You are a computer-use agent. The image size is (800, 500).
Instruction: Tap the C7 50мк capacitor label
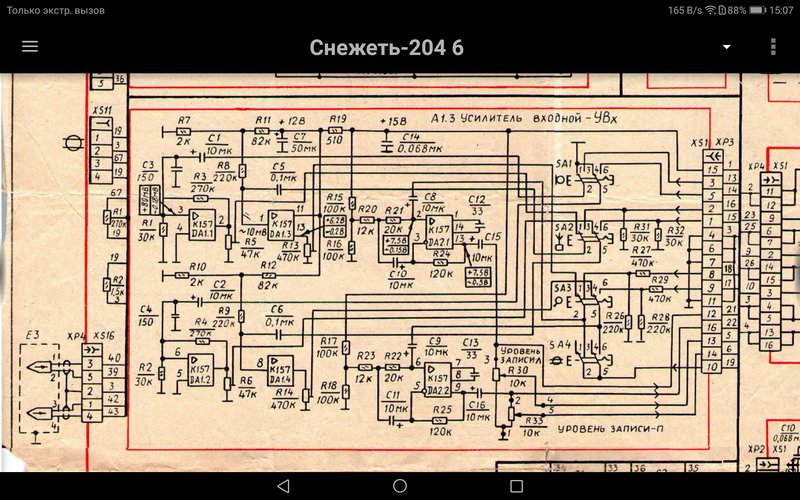[x=305, y=143]
